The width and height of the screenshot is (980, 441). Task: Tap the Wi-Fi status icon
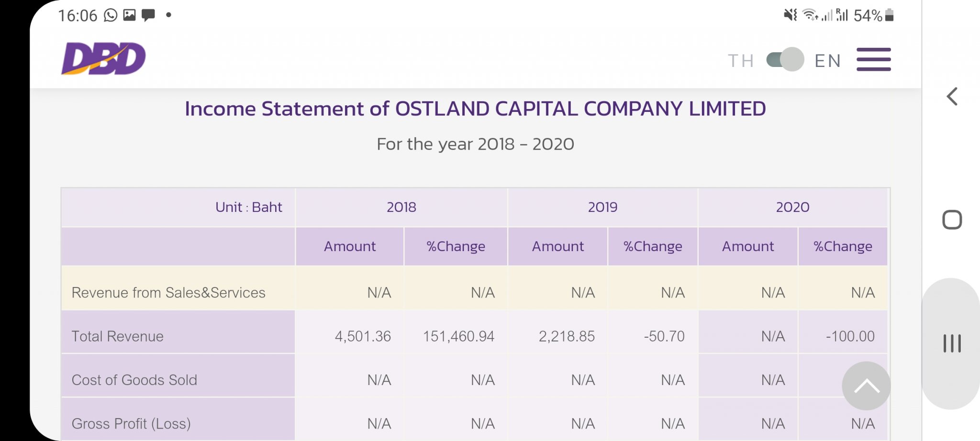810,15
